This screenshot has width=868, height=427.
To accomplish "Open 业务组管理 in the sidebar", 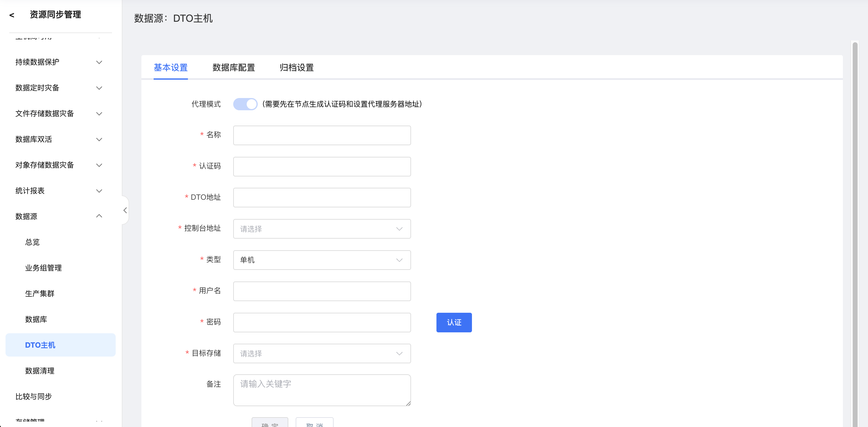I will [x=43, y=268].
